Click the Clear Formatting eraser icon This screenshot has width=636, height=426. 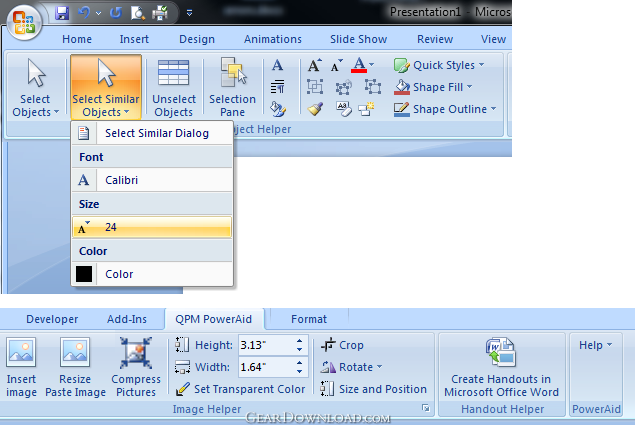(344, 109)
